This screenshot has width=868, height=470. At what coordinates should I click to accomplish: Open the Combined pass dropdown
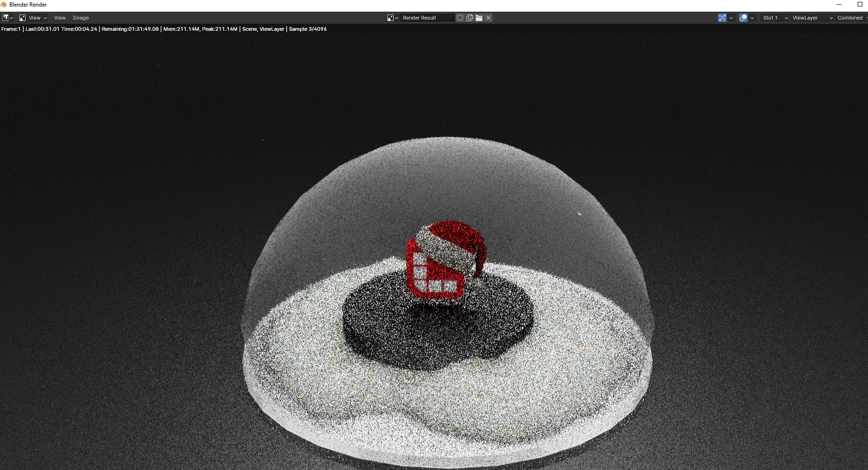pyautogui.click(x=851, y=18)
